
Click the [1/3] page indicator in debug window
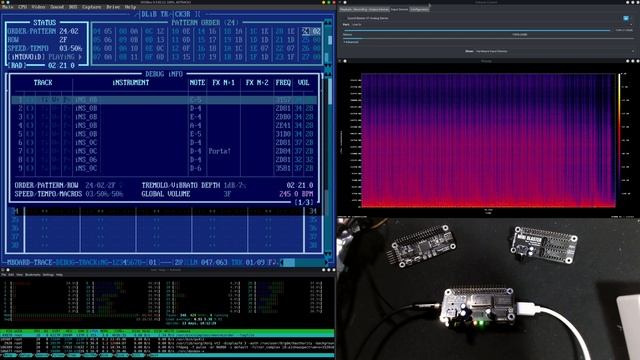(304, 202)
